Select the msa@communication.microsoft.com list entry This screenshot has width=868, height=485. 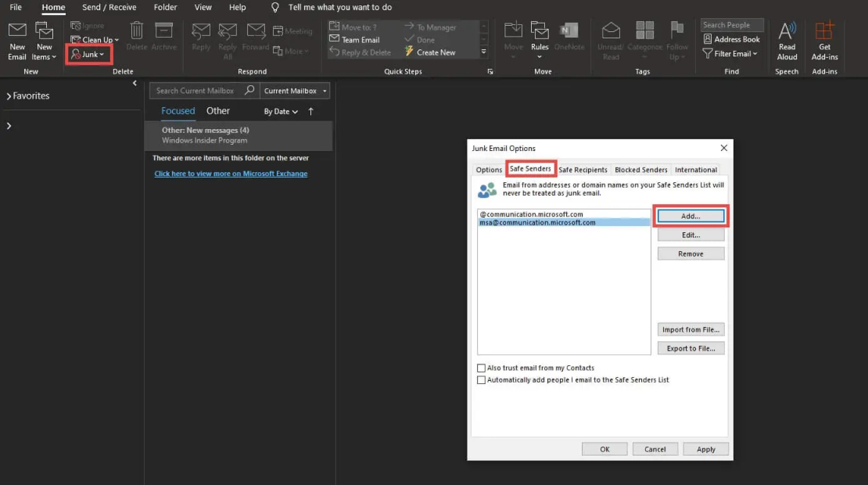point(540,222)
